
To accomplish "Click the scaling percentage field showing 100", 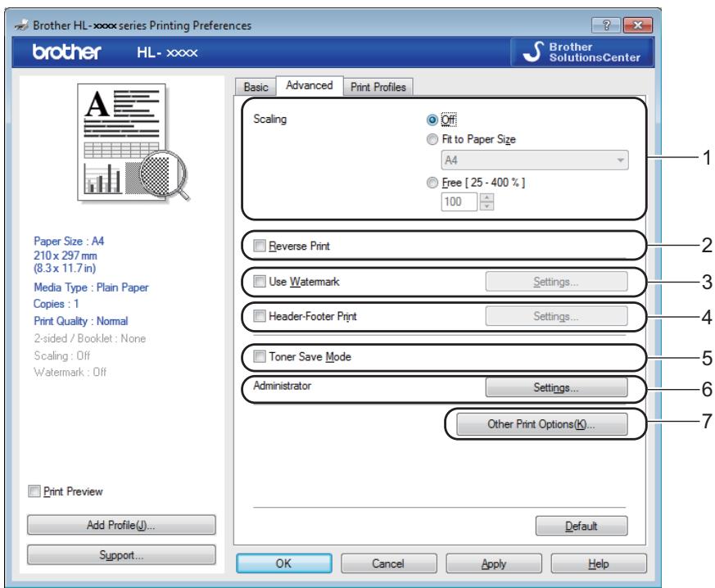I will [x=459, y=201].
